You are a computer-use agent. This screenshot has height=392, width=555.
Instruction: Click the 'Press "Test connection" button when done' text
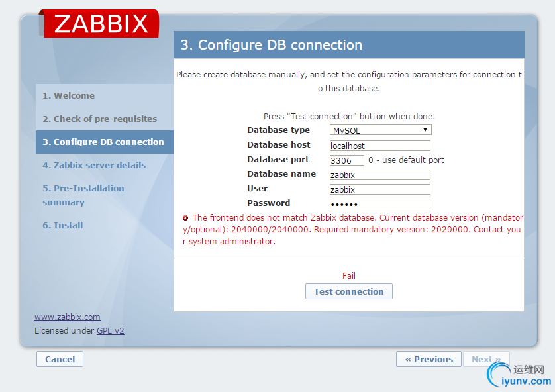point(349,117)
